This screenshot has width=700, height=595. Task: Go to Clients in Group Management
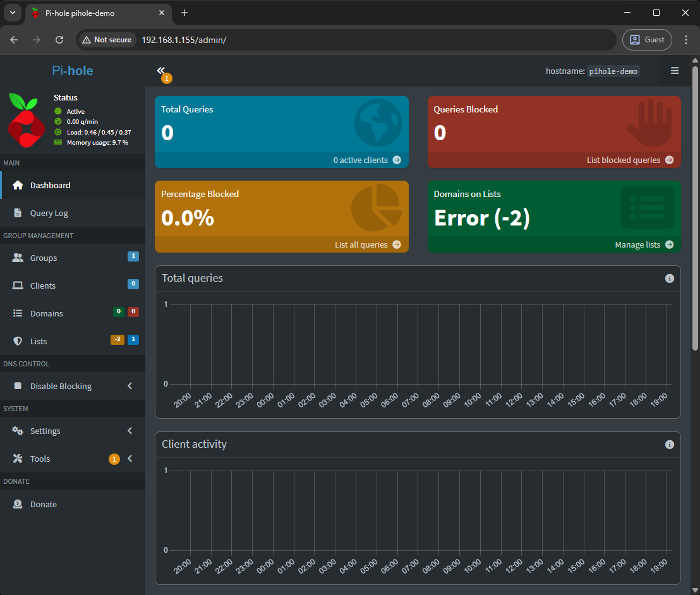click(x=43, y=285)
